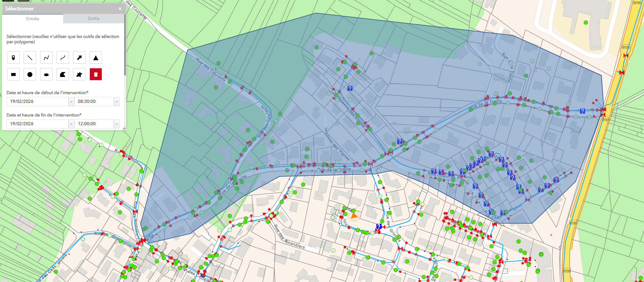
Task: Select the freehand curve line tool
Action: pos(63,58)
